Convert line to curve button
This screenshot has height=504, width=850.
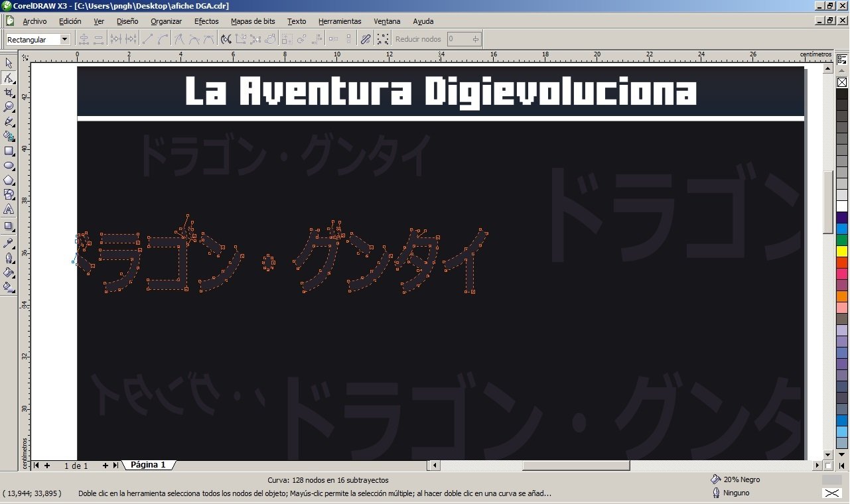(x=163, y=39)
